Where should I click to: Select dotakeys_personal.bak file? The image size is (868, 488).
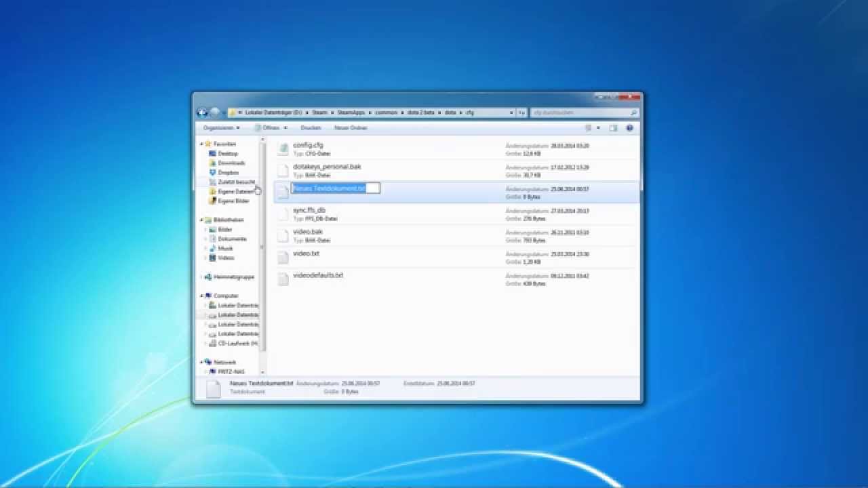coord(456,171)
